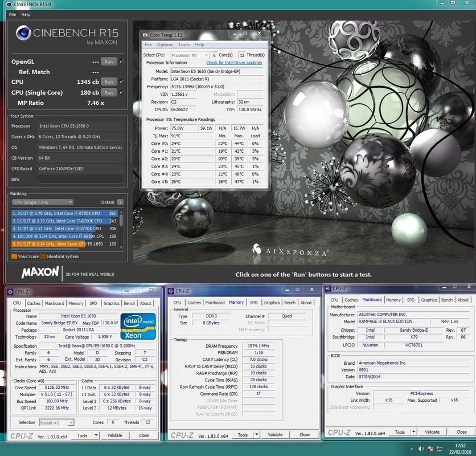
Task: Open the CPU (Single Core) ranking dropdown
Action: (x=43, y=202)
